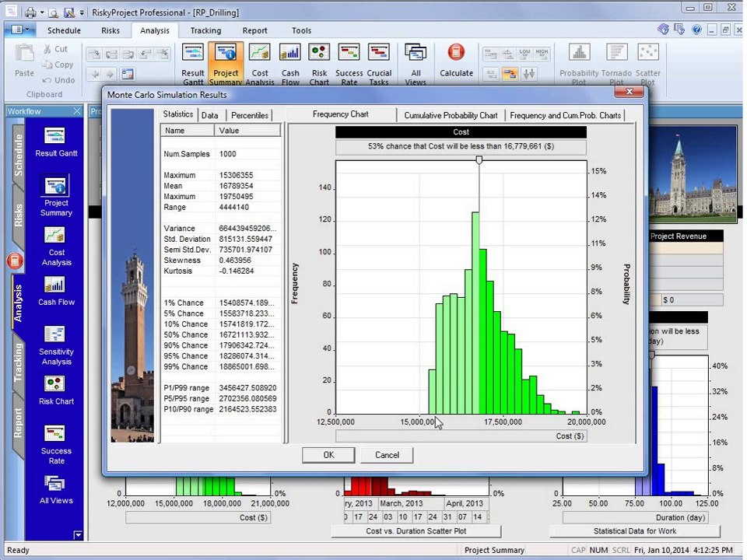Open All Views in Workflow panel

[56, 490]
